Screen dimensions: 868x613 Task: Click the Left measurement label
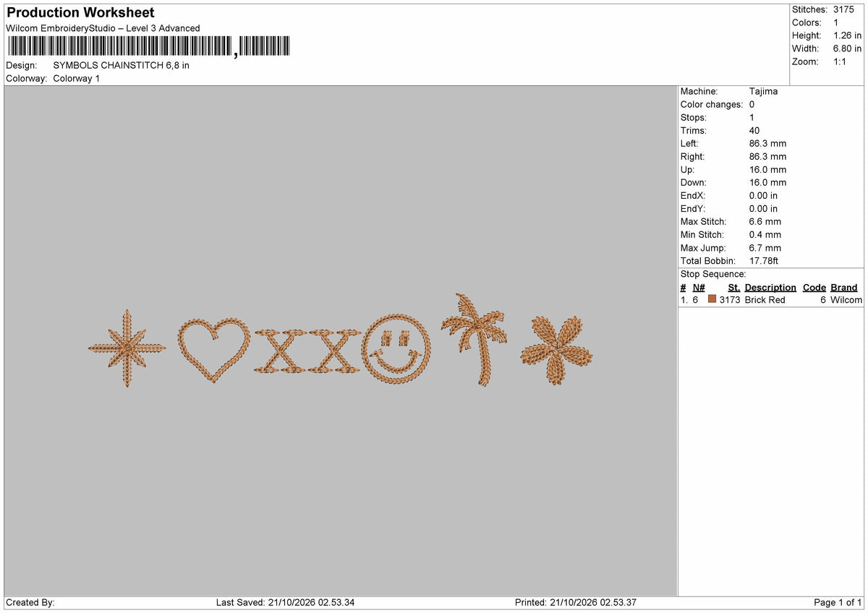689,143
